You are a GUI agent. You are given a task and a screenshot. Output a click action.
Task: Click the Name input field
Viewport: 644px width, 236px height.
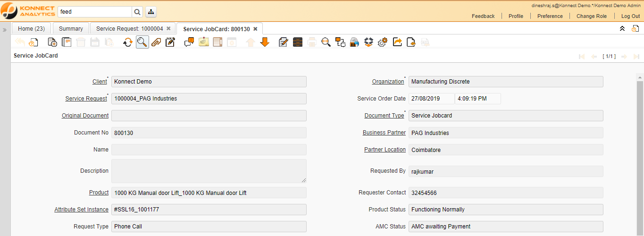[209, 150]
